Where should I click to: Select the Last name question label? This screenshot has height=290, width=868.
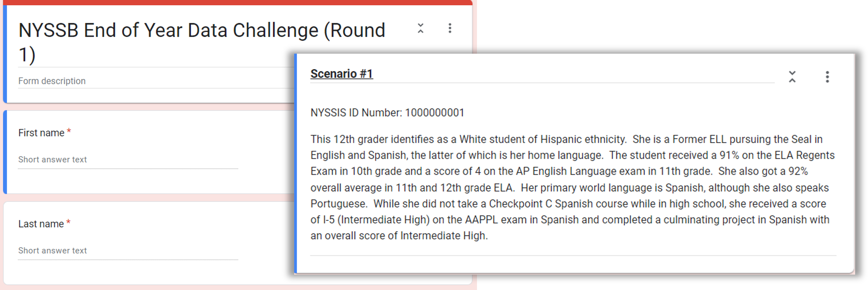[41, 224]
